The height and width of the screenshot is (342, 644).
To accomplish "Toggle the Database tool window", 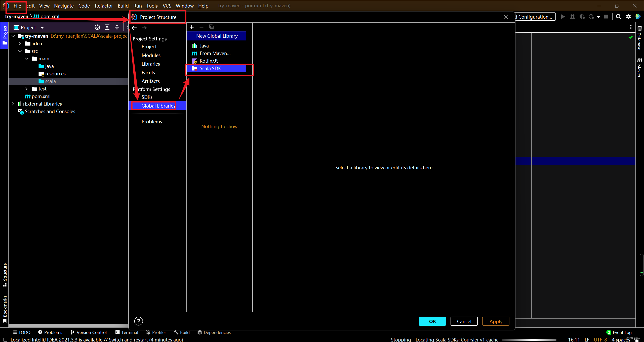I will pos(639,38).
